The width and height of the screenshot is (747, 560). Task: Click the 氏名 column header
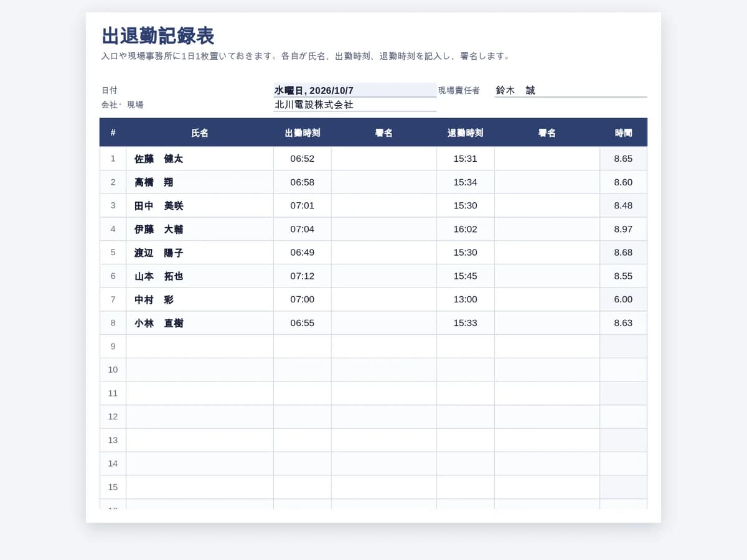point(200,133)
